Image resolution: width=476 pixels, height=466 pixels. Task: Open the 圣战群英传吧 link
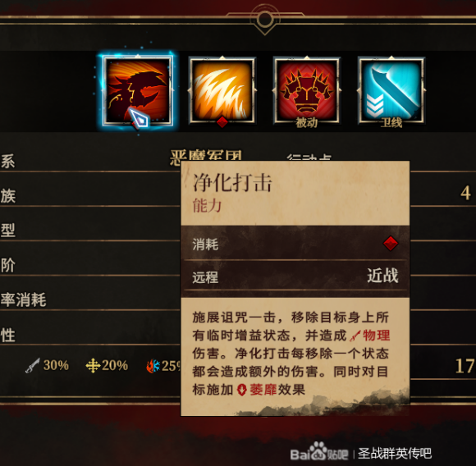(395, 454)
